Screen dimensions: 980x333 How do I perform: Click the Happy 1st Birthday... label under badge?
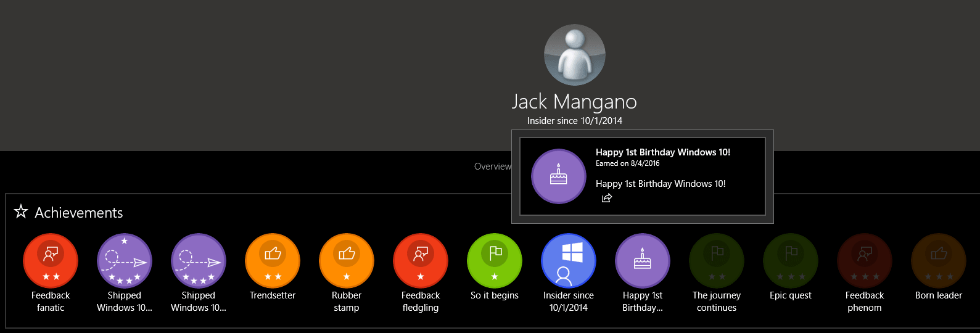coord(643,302)
